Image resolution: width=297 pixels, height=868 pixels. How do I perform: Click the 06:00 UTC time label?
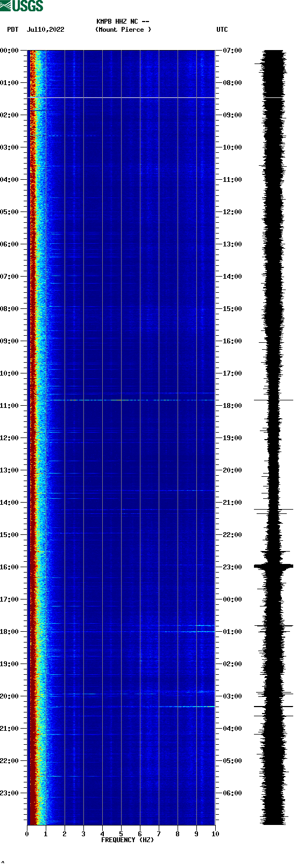(x=232, y=793)
